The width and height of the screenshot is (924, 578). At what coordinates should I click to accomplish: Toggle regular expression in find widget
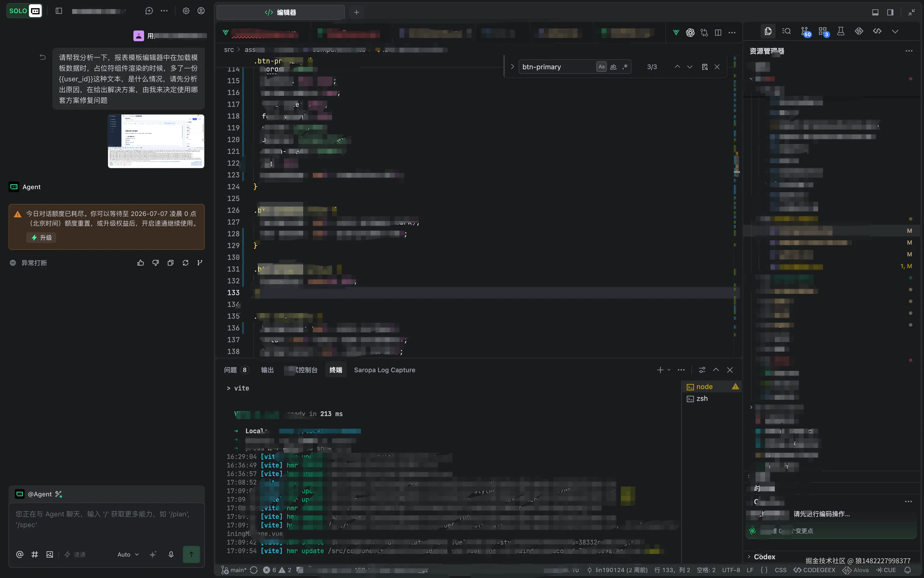point(625,67)
